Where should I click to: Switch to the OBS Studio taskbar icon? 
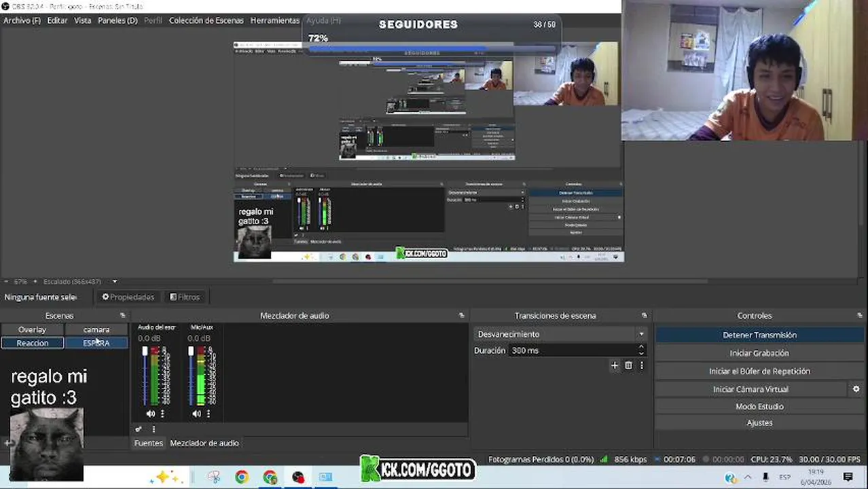298,477
